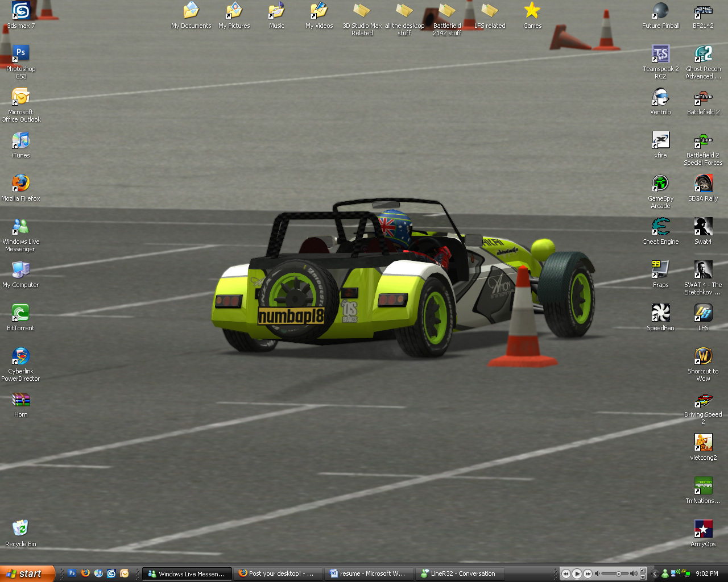Select the ArmyOps desktop shortcut

[704, 534]
